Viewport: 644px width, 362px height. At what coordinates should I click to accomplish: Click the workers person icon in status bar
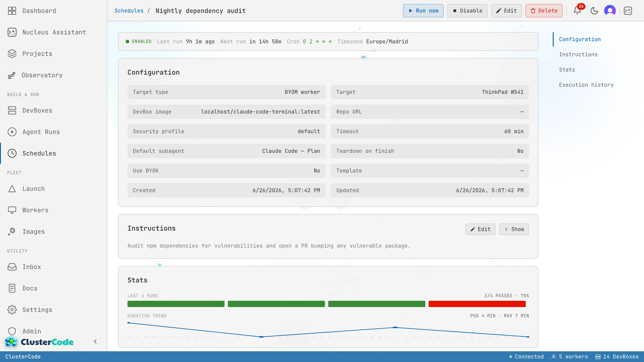pos(553,357)
